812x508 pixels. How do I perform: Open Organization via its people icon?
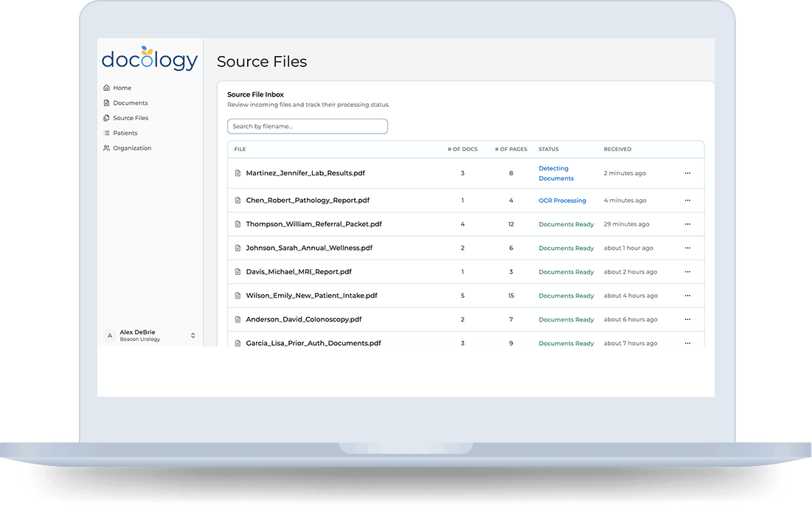tap(106, 147)
